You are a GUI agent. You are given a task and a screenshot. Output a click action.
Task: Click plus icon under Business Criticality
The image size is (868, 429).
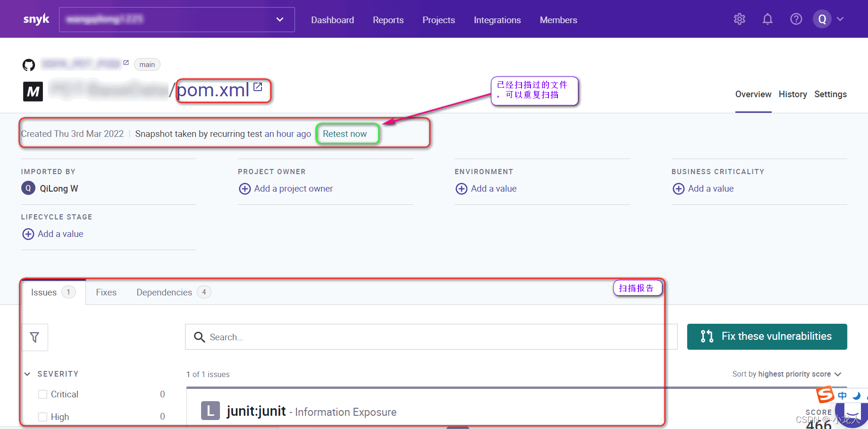coord(679,189)
